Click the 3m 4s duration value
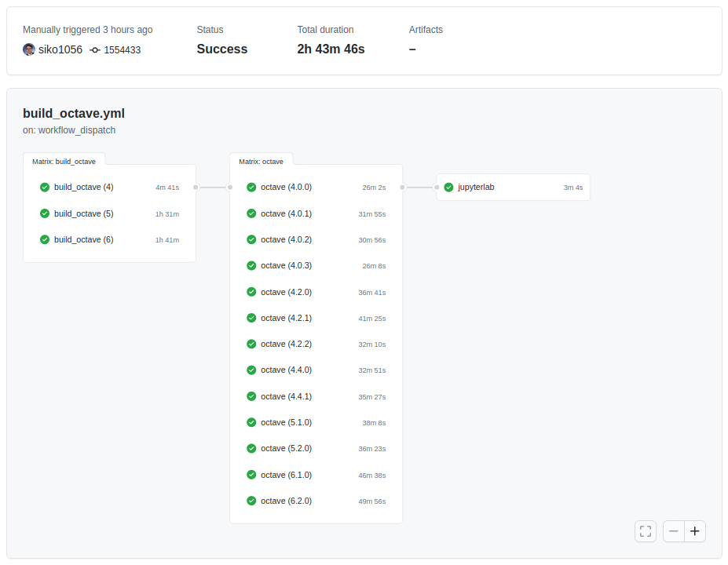The height and width of the screenshot is (565, 728). pyautogui.click(x=573, y=188)
